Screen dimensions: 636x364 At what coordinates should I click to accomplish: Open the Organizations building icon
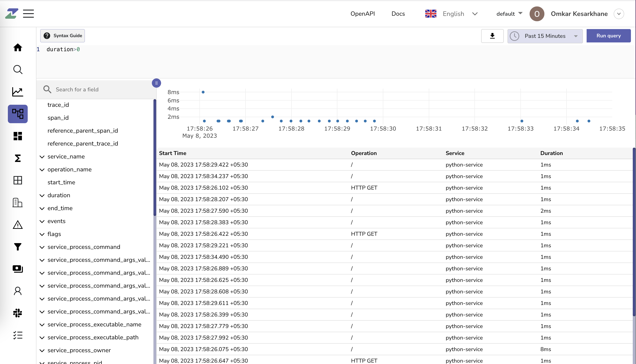(x=18, y=203)
